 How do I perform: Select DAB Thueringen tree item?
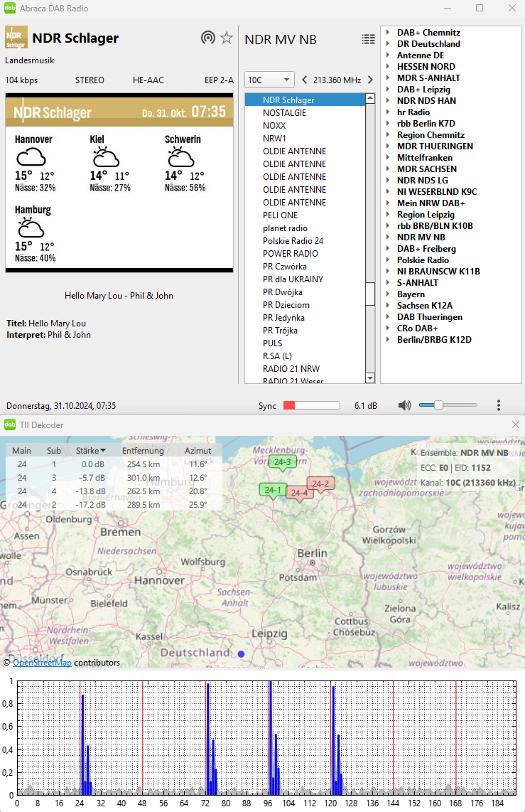[x=430, y=317]
